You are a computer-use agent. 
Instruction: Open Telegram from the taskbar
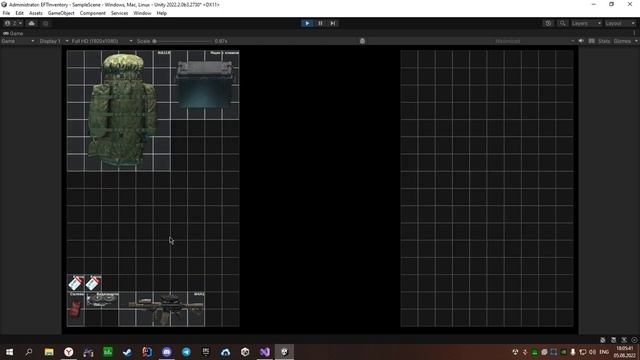(186, 352)
